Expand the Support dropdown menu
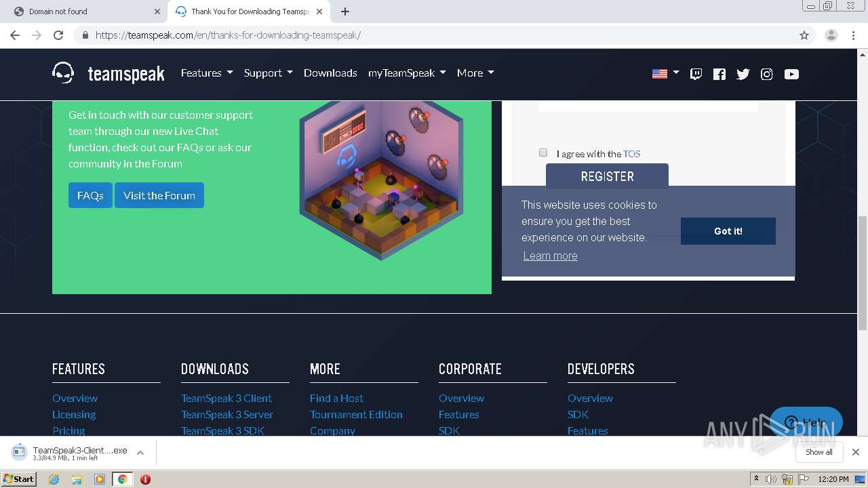The image size is (868, 488). click(x=269, y=73)
